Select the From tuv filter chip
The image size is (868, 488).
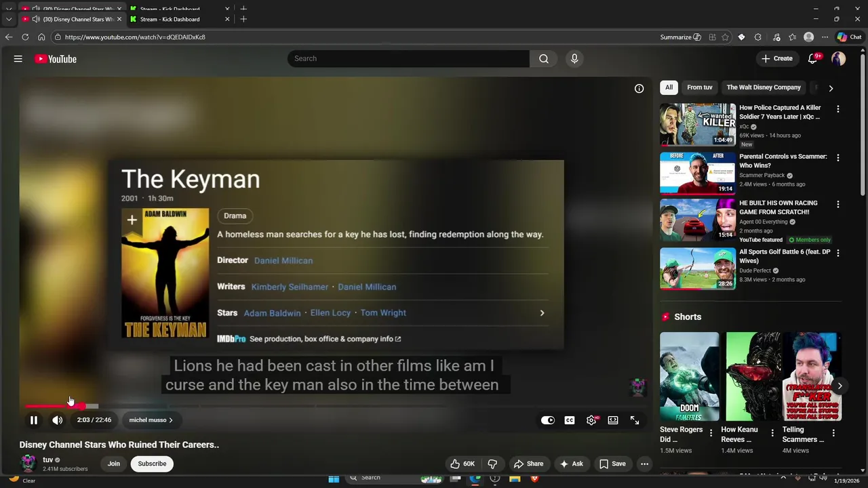[699, 87]
